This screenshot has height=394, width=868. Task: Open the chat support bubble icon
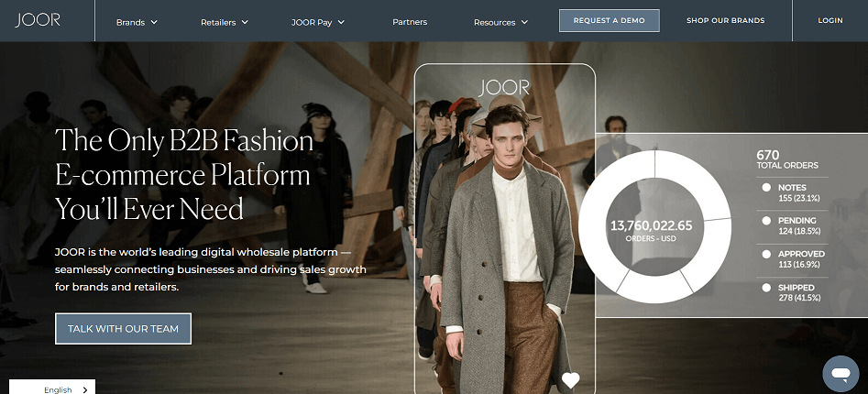click(841, 374)
